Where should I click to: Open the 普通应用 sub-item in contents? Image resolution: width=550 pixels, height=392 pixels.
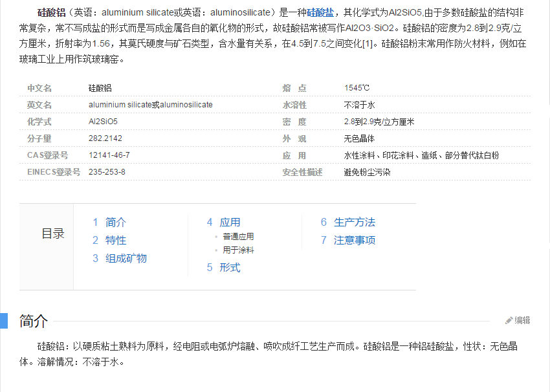coord(238,237)
